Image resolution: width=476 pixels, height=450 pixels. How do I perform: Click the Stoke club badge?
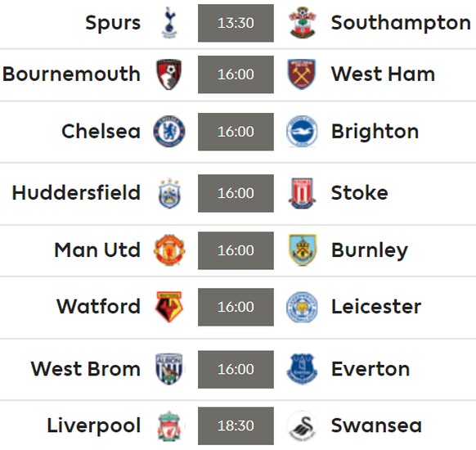(x=302, y=193)
